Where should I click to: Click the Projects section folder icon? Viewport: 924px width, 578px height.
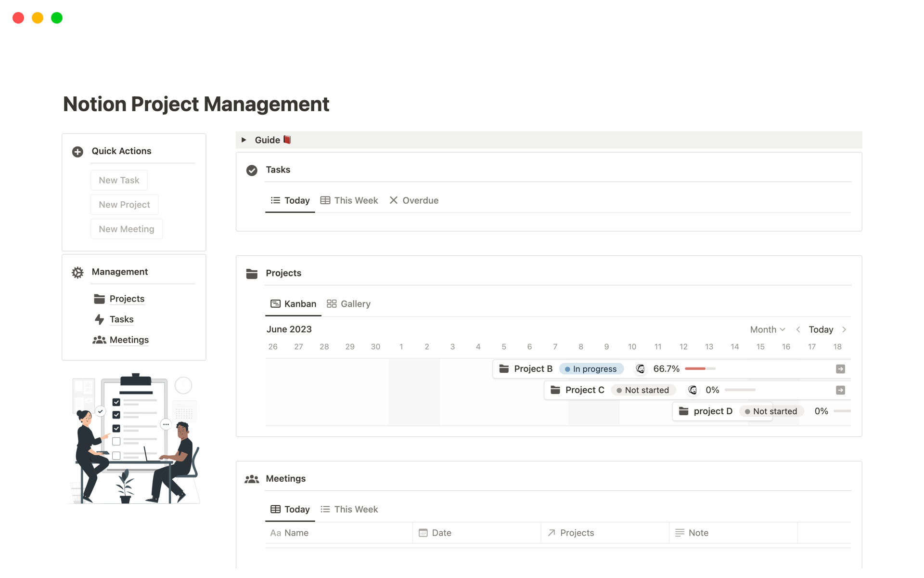(x=252, y=274)
